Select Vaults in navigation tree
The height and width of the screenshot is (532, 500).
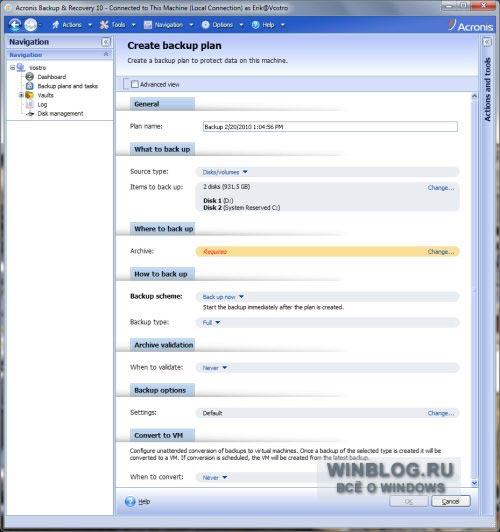coord(45,95)
